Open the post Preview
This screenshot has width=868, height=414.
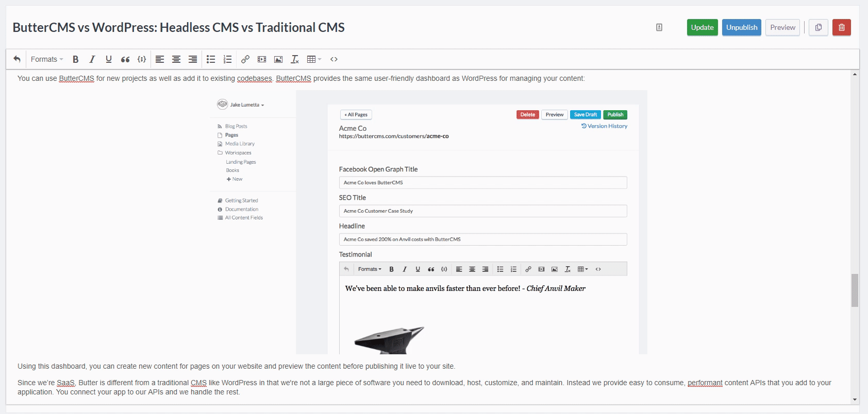(x=782, y=27)
